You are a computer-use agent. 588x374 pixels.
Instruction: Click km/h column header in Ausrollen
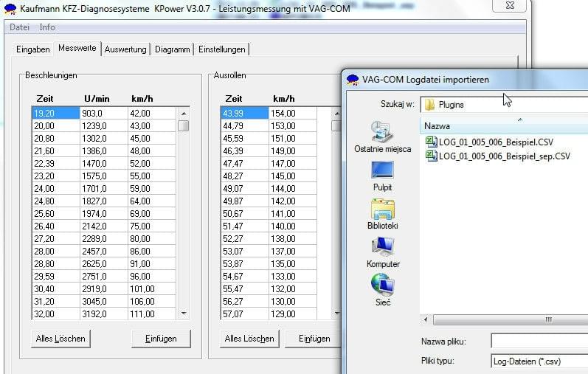coord(284,99)
